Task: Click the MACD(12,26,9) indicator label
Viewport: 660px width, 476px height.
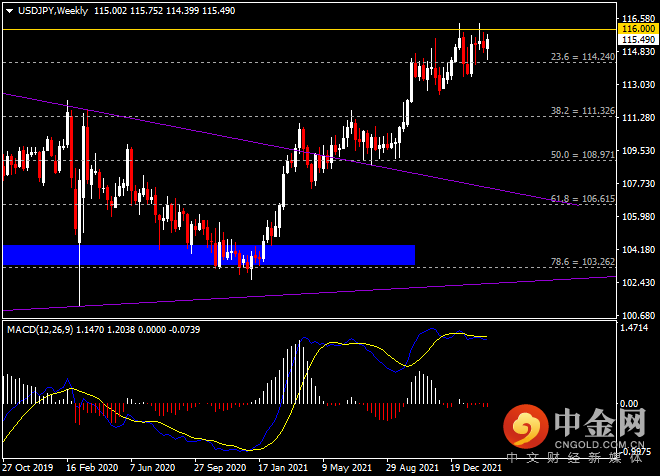Action: click(x=40, y=330)
